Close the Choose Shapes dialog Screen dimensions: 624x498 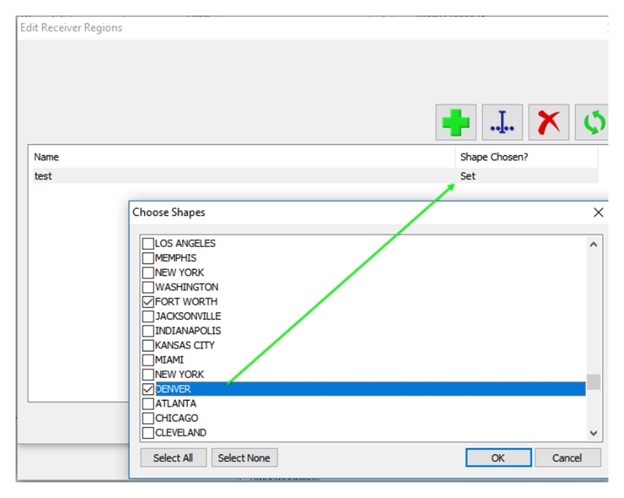pyautogui.click(x=598, y=212)
